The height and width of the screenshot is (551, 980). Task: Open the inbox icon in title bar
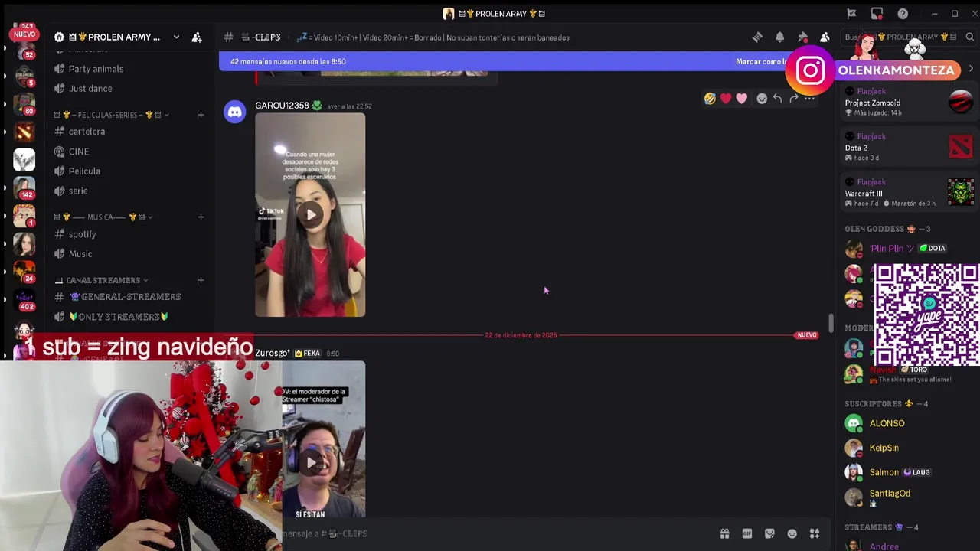tap(877, 14)
